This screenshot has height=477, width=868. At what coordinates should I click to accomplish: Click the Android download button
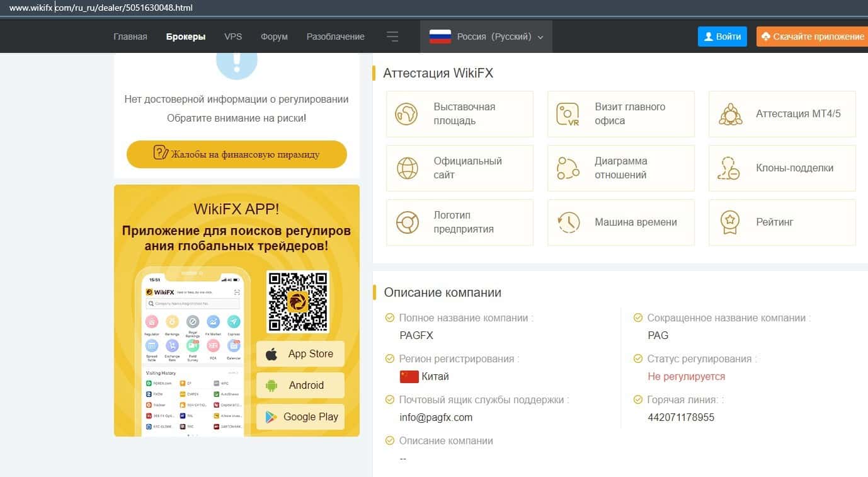tap(300, 386)
